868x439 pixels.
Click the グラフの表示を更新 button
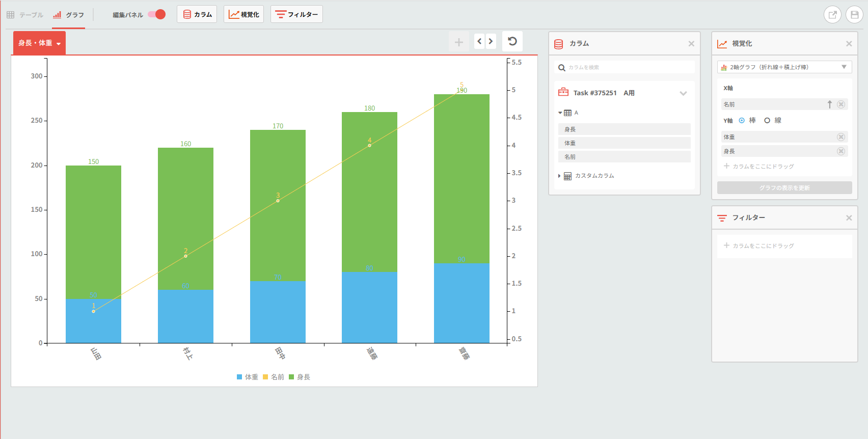[784, 188]
